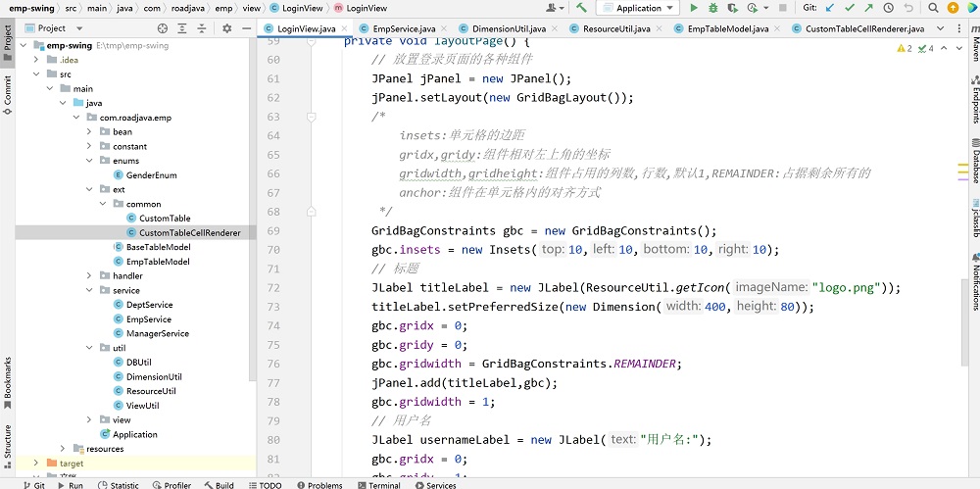Expand the handler package
Viewport: 980px width, 489px height.
pyautogui.click(x=90, y=275)
